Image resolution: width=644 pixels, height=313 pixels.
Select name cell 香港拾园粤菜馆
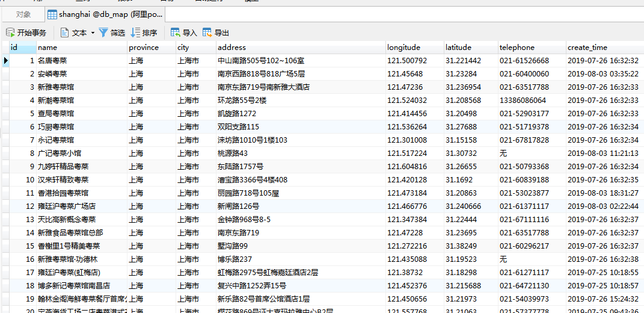tap(82, 193)
